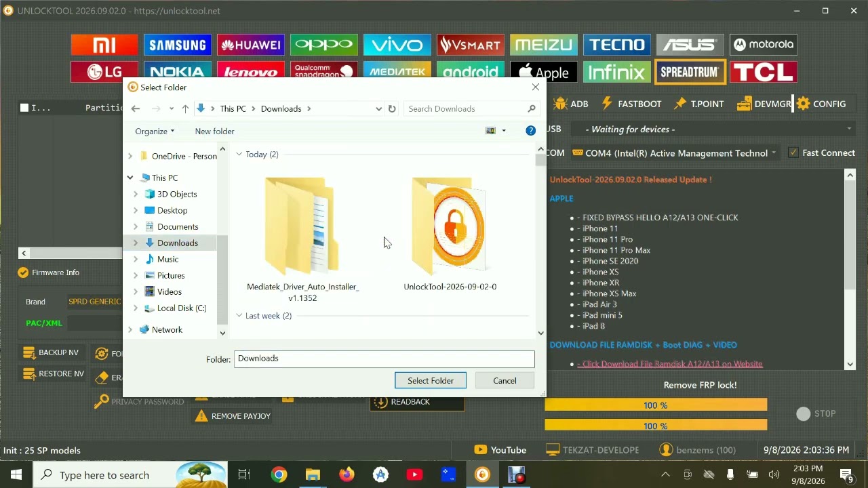
Task: Open the Organize menu
Action: pos(155,131)
